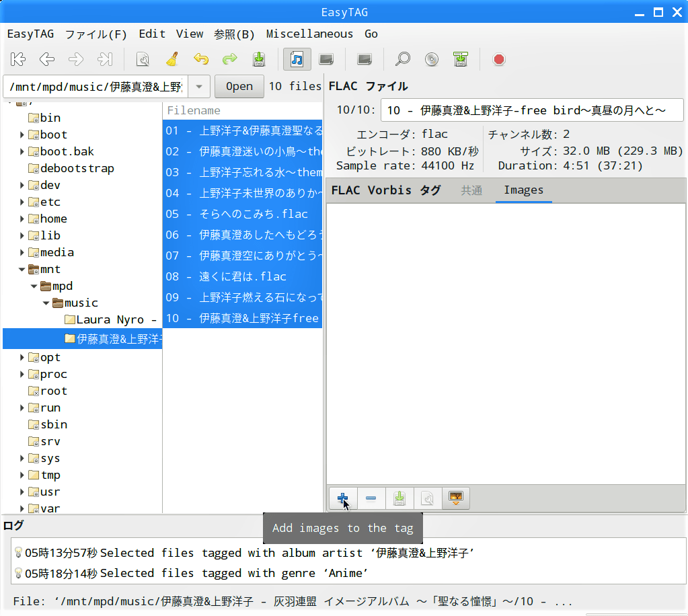Apply images to selected files icon
Screen dimensions: 688x616
point(456,498)
